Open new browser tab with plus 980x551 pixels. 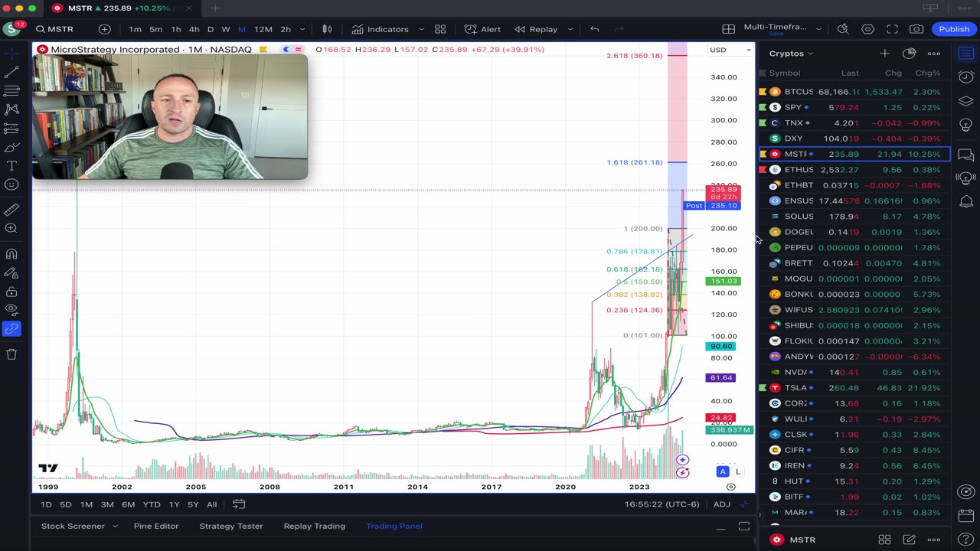[215, 8]
